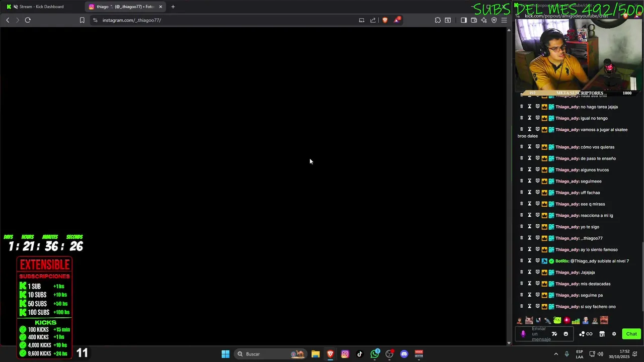Open the Brave Wallet icon
Image resolution: width=644 pixels, height=362 pixels.
click(x=474, y=20)
